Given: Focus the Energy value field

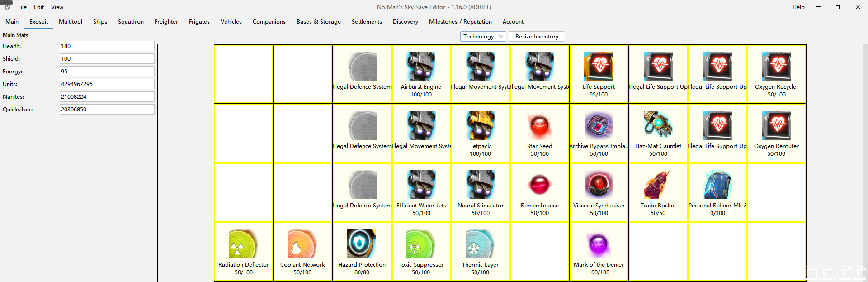Looking at the screenshot, I should [x=107, y=72].
